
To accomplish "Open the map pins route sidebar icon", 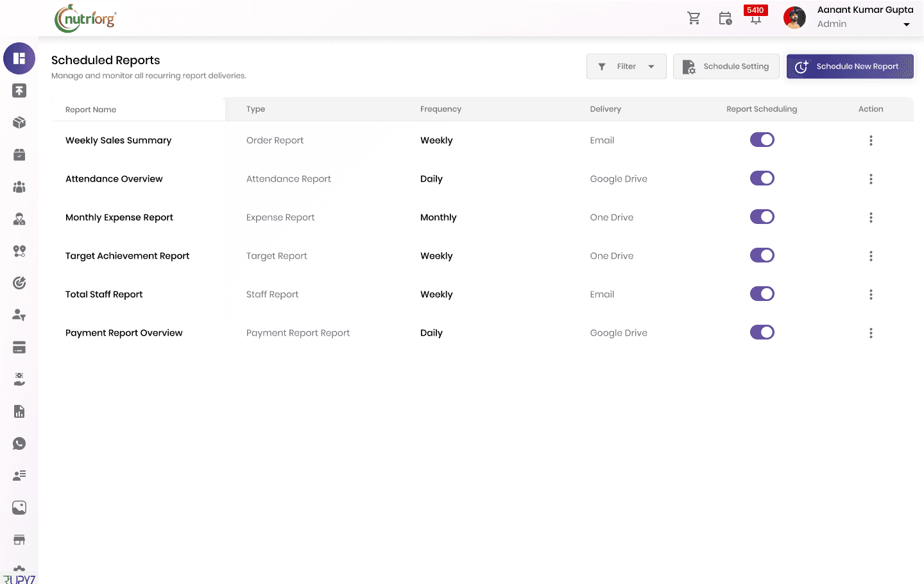I will (x=19, y=251).
